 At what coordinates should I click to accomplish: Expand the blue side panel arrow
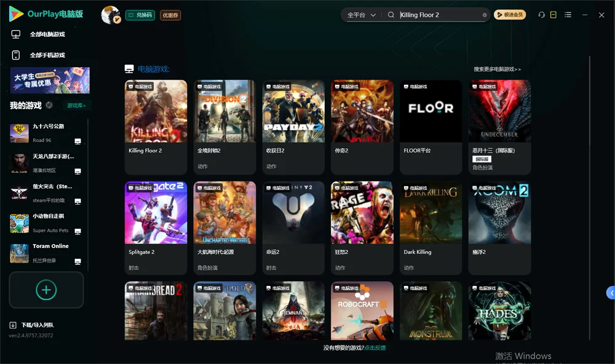pyautogui.click(x=611, y=293)
